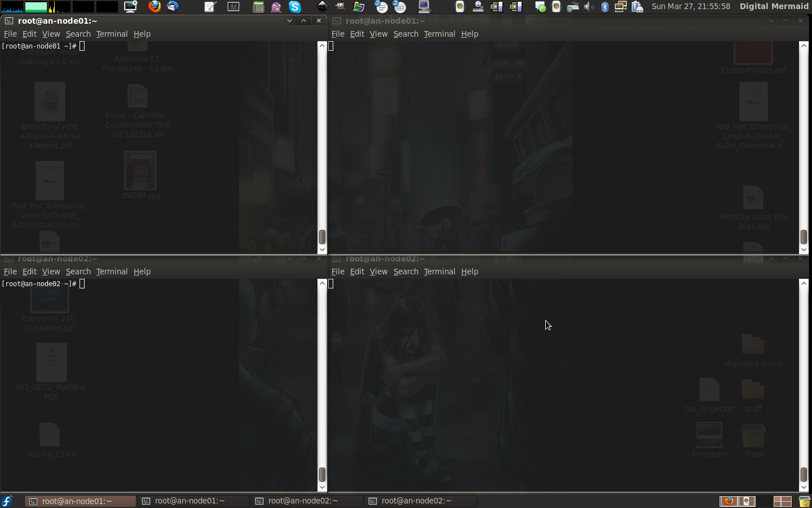Click scrollbar up arrow in the upper-right terminal
This screenshot has height=508, width=812.
pyautogui.click(x=804, y=46)
